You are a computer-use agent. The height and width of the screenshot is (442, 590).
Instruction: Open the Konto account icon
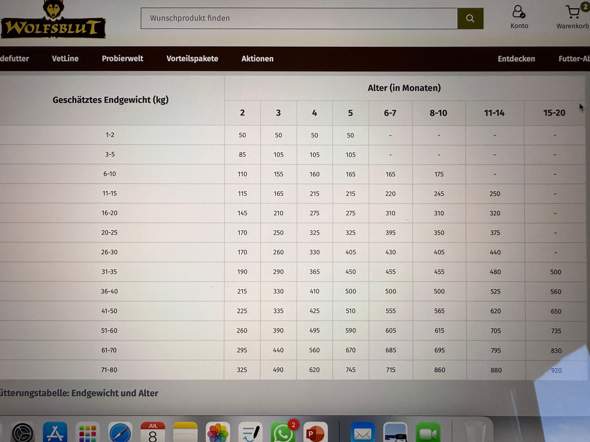click(x=519, y=17)
